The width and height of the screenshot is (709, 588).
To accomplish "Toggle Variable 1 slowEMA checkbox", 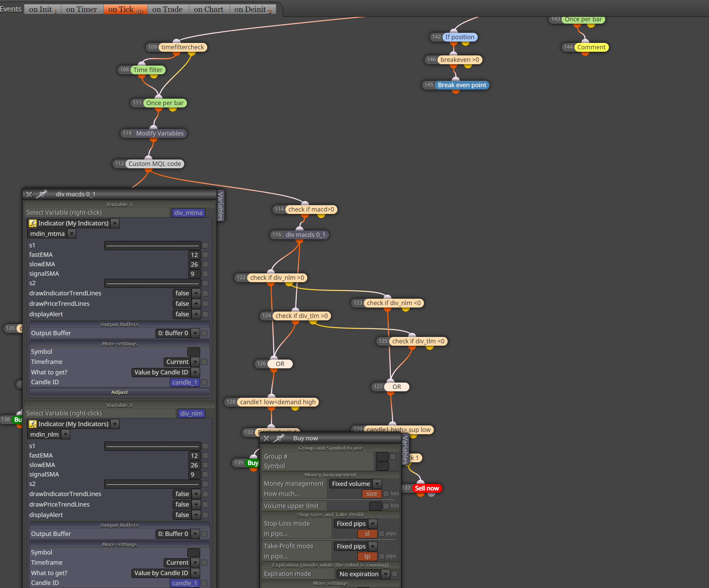I will click(205, 265).
